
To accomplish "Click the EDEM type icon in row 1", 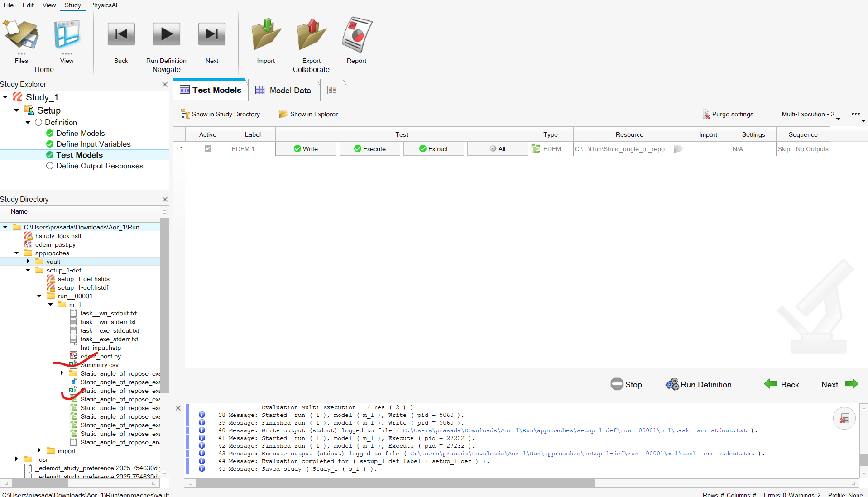I will tap(536, 149).
